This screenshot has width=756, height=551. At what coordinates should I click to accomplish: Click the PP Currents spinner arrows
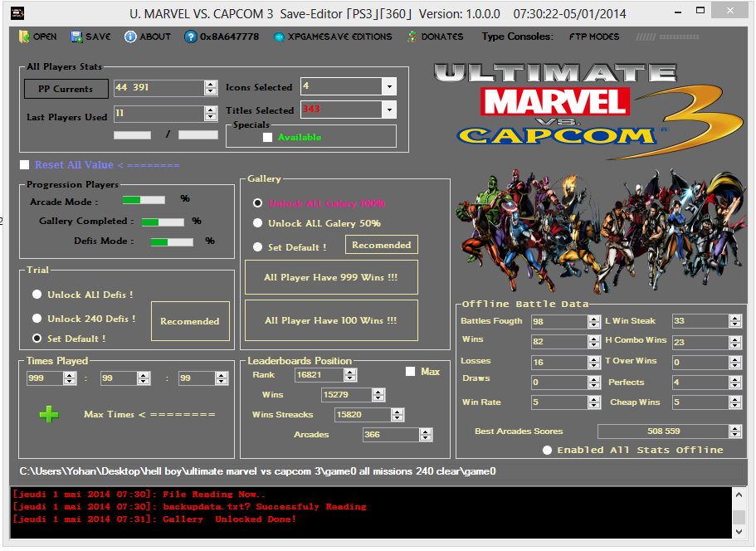click(211, 88)
